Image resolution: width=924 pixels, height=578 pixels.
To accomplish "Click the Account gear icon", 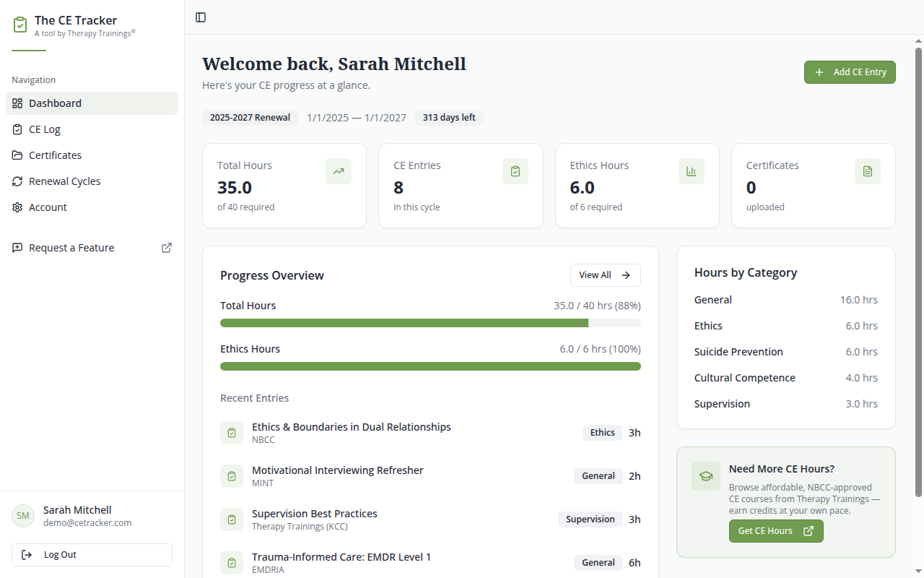I will point(17,207).
